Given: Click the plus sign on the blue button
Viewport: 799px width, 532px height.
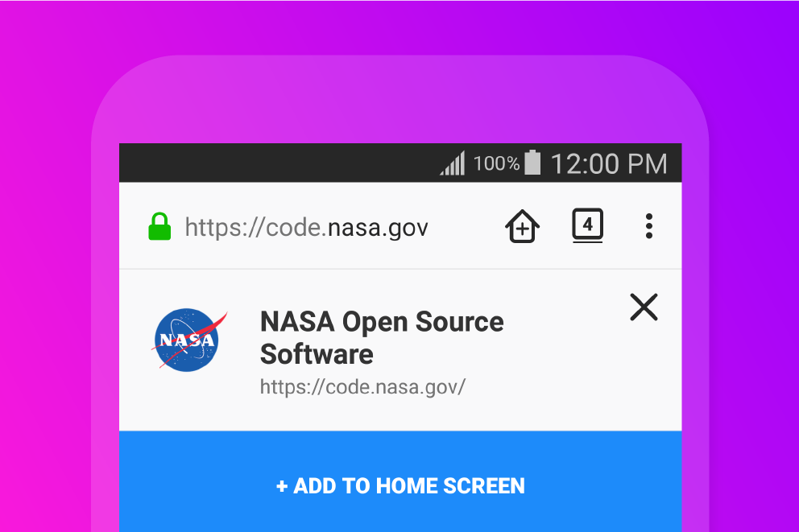Looking at the screenshot, I should coord(282,486).
